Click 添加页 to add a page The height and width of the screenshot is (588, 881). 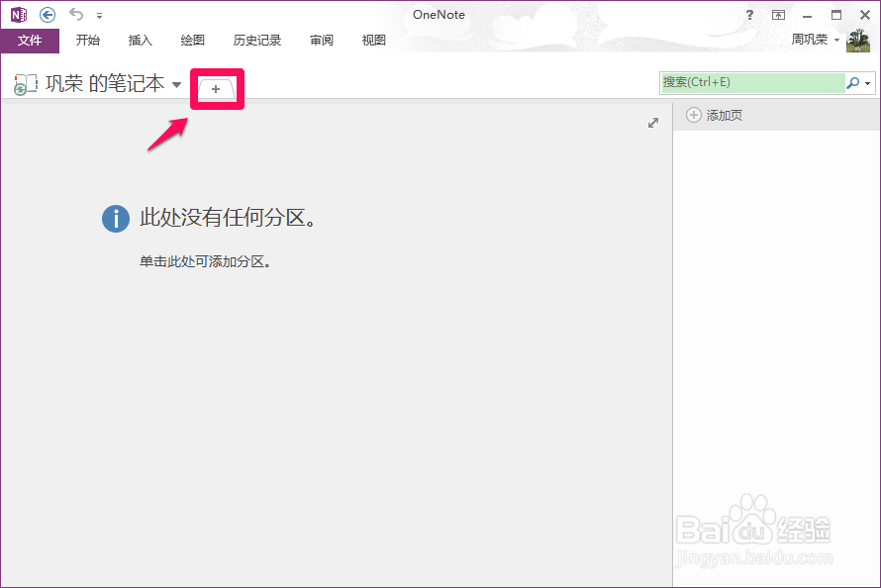pos(725,115)
